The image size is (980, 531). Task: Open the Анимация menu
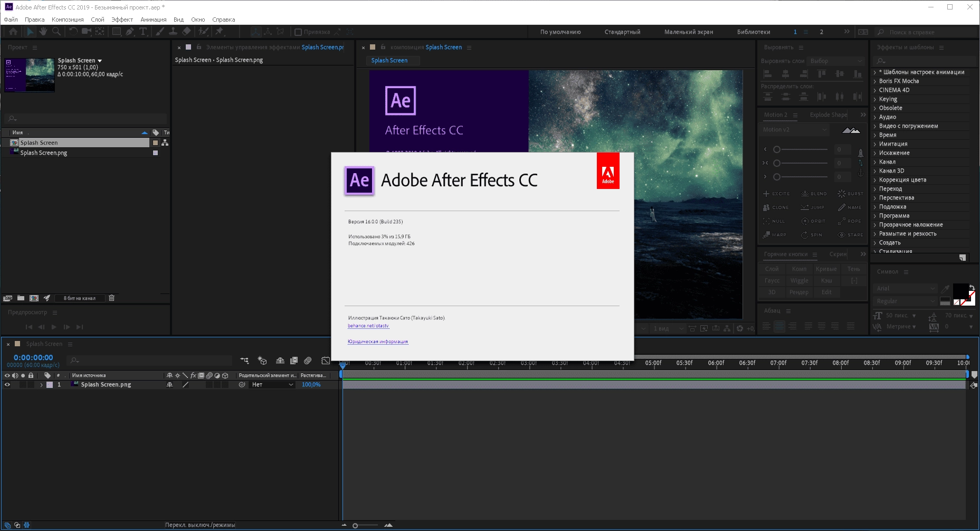153,20
